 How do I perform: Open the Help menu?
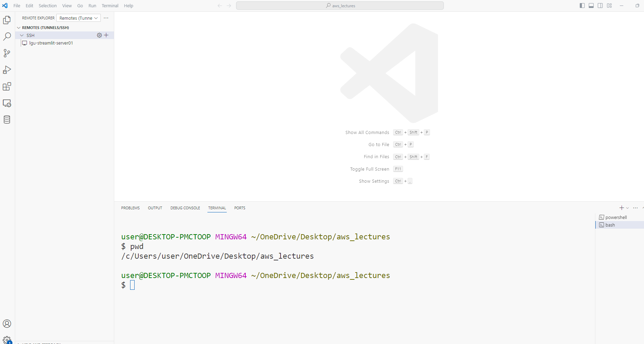pos(129,6)
